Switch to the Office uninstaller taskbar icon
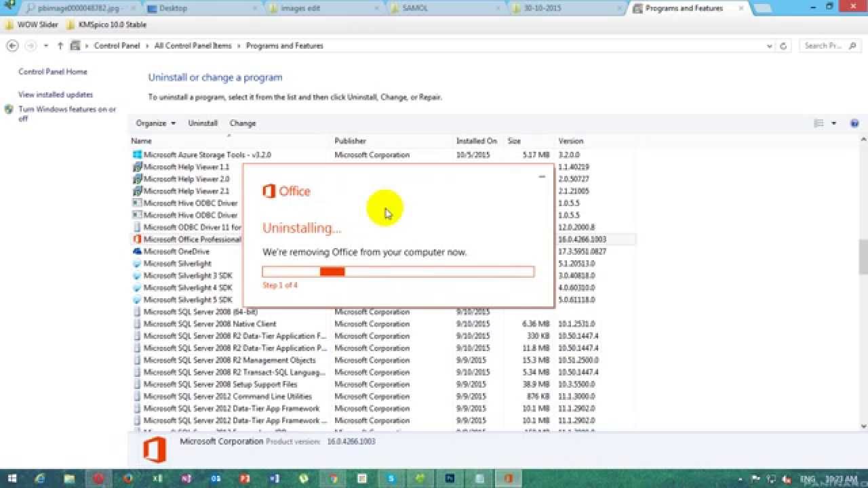The height and width of the screenshot is (488, 868). [508, 479]
